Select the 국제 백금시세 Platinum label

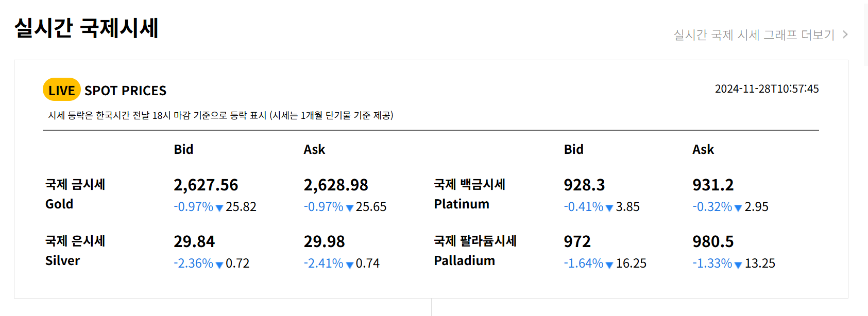470,194
